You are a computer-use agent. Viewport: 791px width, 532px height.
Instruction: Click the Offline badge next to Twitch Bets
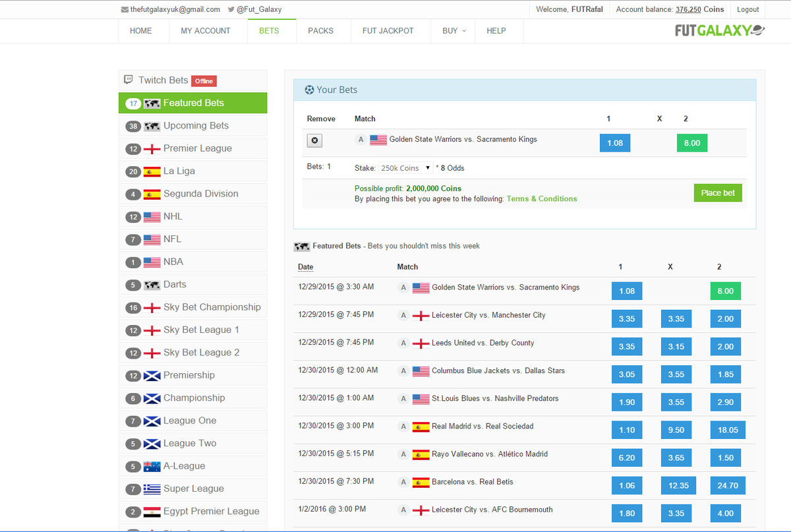204,81
